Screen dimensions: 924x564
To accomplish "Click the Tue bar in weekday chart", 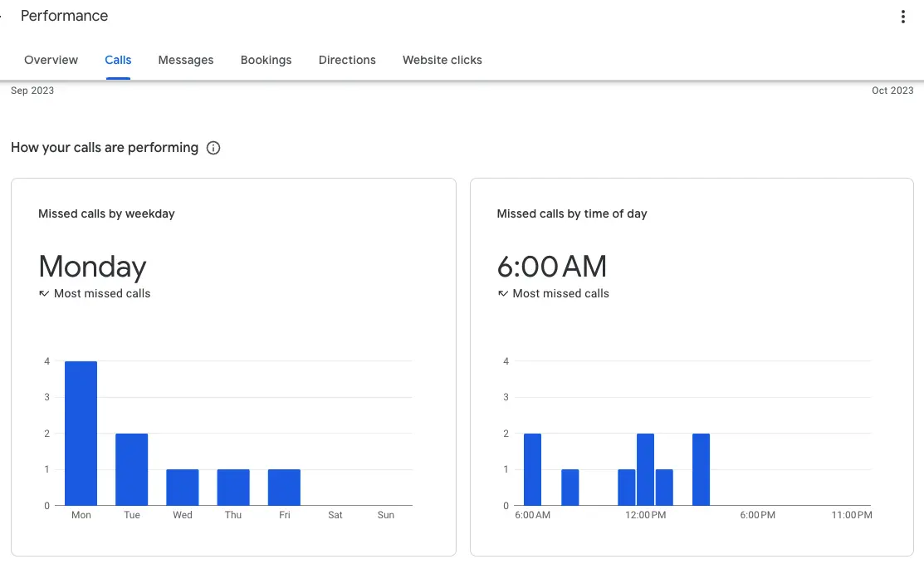I will pos(131,469).
